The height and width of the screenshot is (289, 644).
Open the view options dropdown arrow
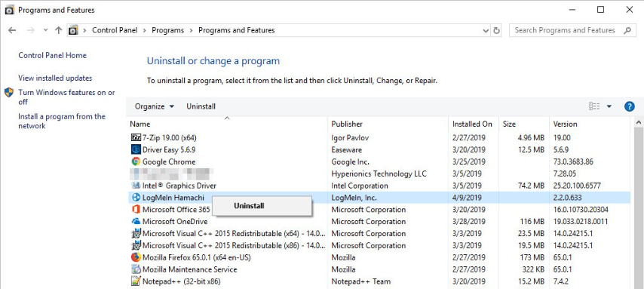click(609, 106)
